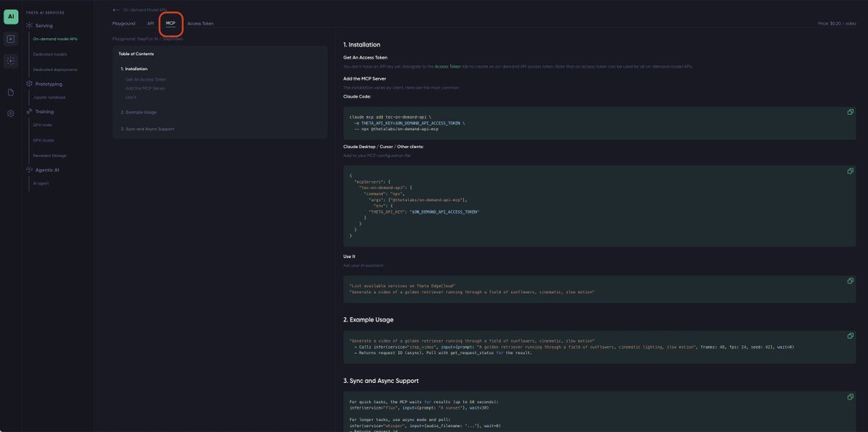This screenshot has width=868, height=432.
Task: Jump to '2. Example Usage' in contents
Action: pyautogui.click(x=138, y=112)
